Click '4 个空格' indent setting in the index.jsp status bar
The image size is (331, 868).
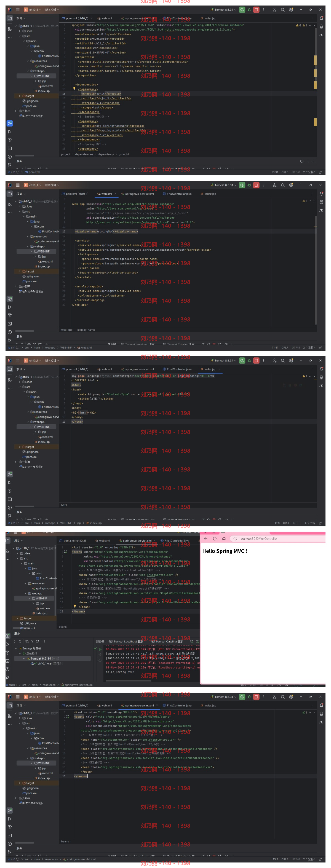pos(310,523)
